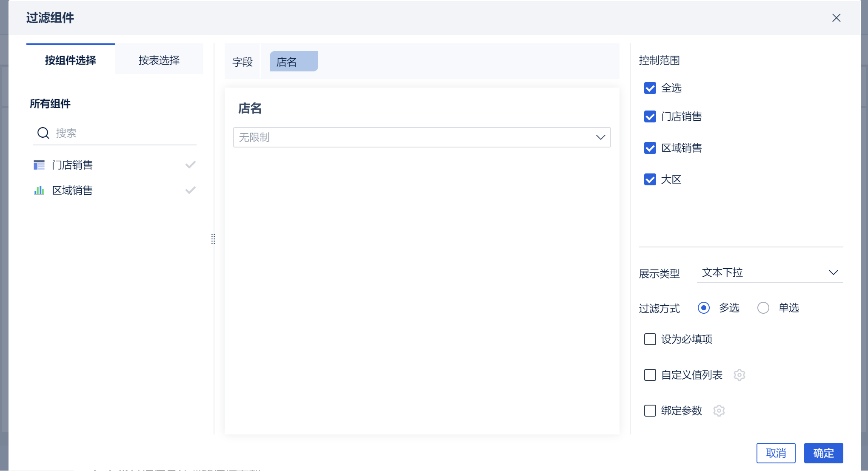Screen dimensions: 868x471
Task: Click the 取消 button
Action: pyautogui.click(x=776, y=453)
